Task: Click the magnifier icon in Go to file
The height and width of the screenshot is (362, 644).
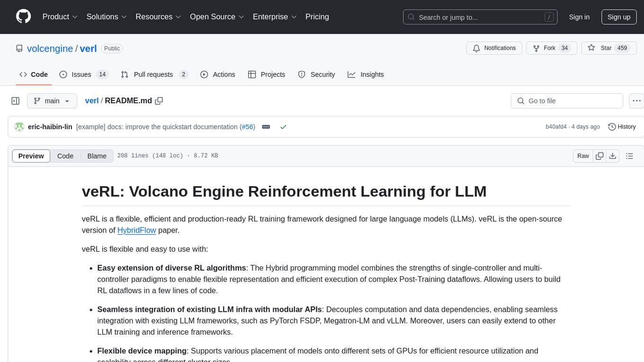Action: tap(521, 101)
